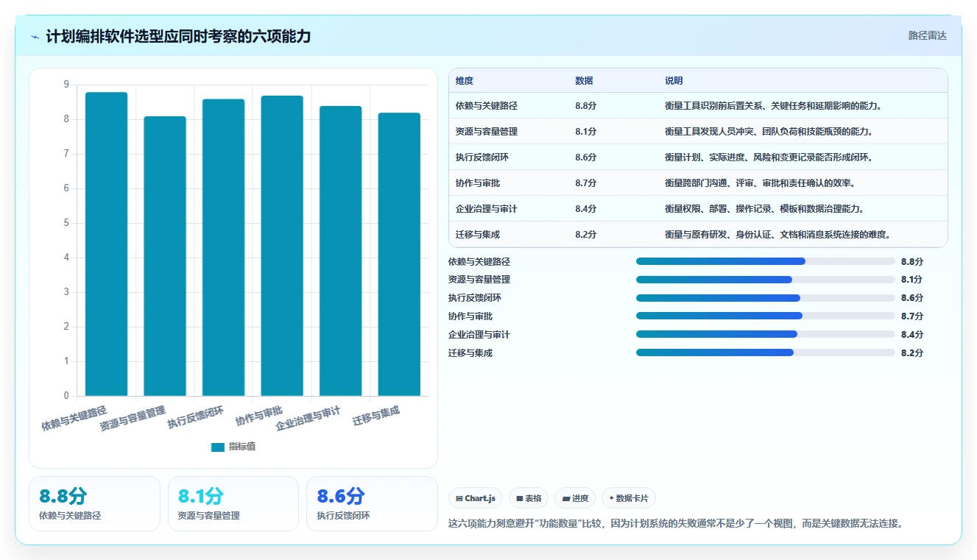Image resolution: width=977 pixels, height=560 pixels.
Task: Click the 执行反馈闭环 progress bar
Action: 766,298
